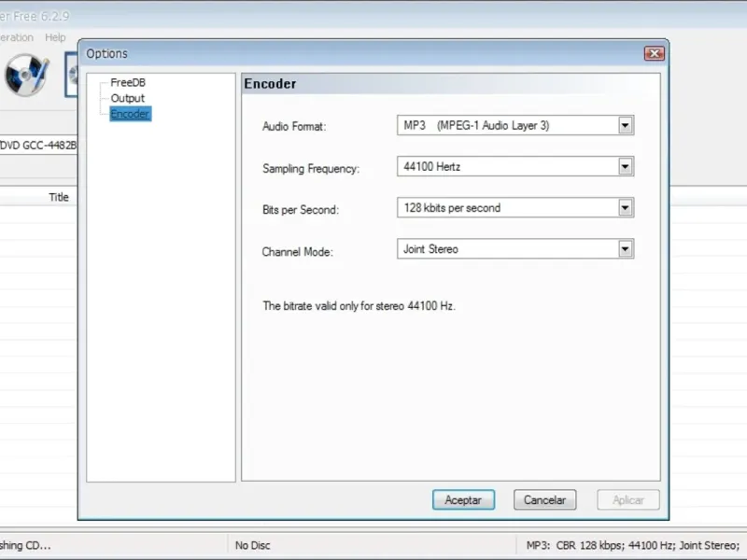Click the CD ripper disc icon in toolbar

pyautogui.click(x=27, y=75)
